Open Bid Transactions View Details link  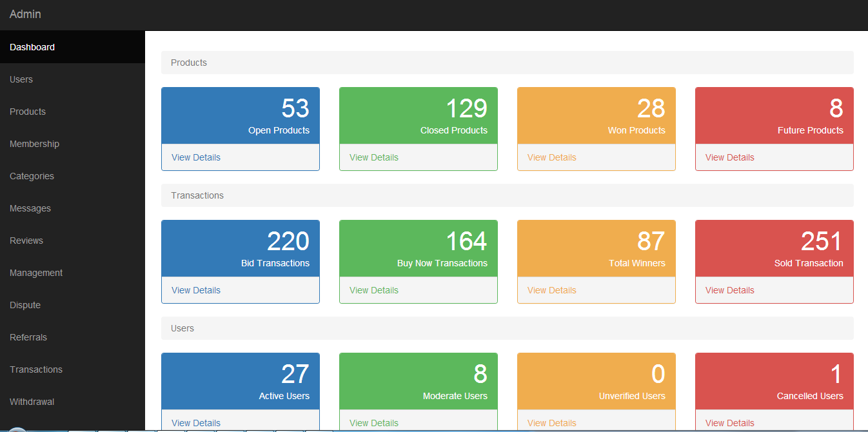click(x=196, y=290)
